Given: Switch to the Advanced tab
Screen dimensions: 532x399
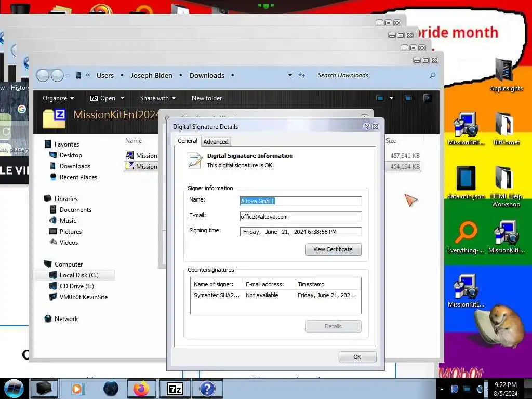Looking at the screenshot, I should 216,142.
